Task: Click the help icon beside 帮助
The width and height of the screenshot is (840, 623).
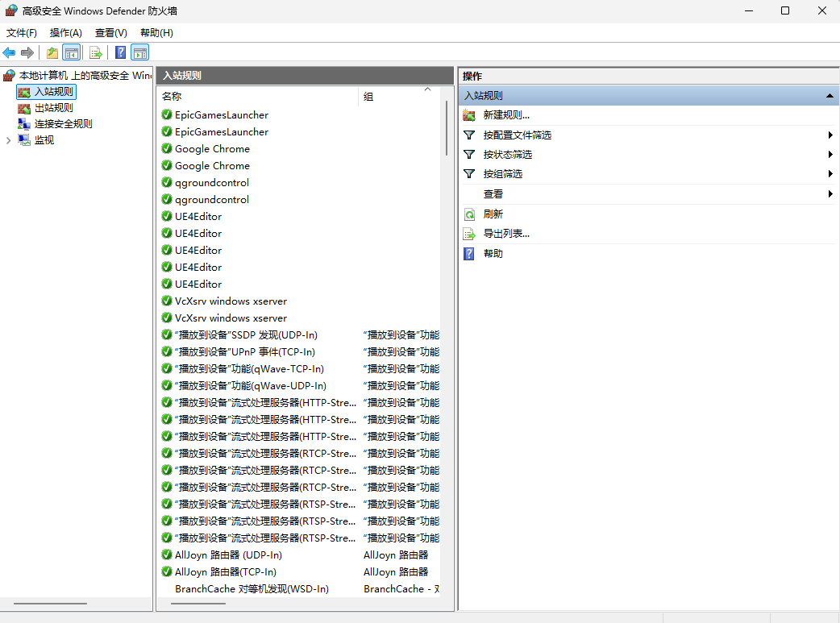Action: point(469,254)
